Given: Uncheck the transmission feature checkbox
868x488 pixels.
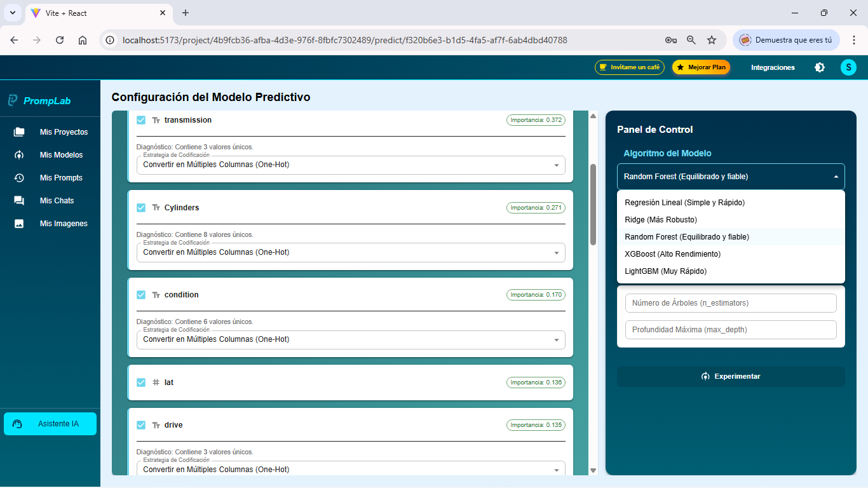Looking at the screenshot, I should tap(141, 120).
